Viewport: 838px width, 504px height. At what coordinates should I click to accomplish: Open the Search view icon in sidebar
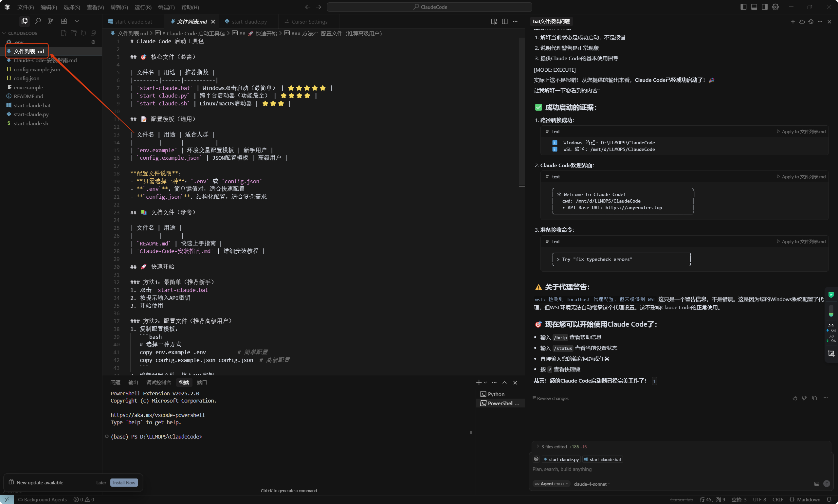[x=38, y=21]
